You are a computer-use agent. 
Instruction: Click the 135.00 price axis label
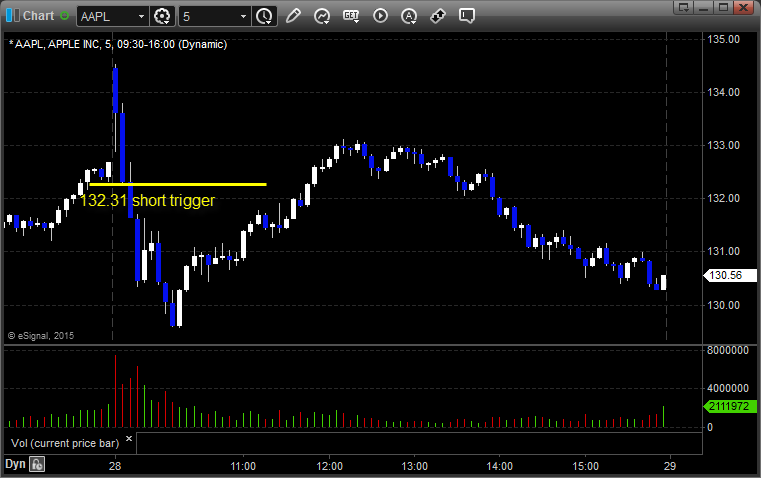point(724,39)
